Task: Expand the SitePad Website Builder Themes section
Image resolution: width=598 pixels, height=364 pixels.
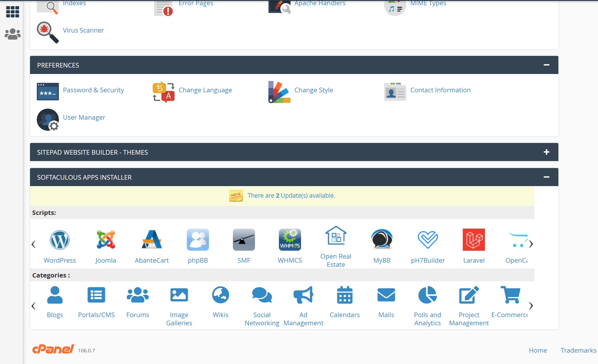Action: pyautogui.click(x=546, y=152)
